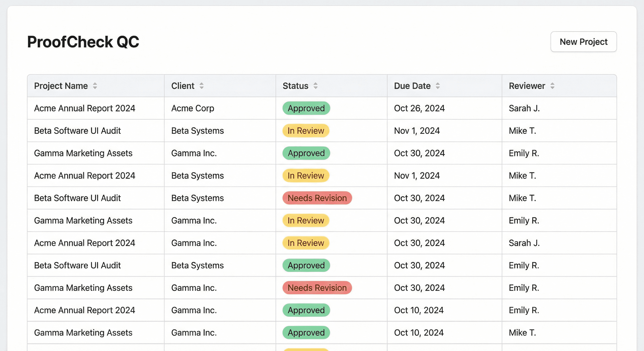Click the Needs Revision badge for Gamma Marketing Assets

317,287
